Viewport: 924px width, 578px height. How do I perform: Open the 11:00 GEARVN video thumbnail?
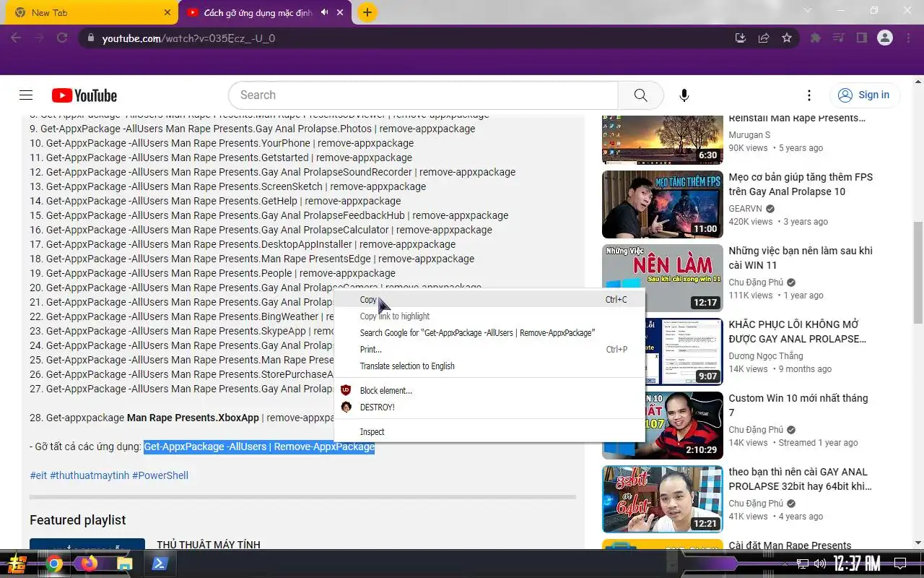point(662,204)
